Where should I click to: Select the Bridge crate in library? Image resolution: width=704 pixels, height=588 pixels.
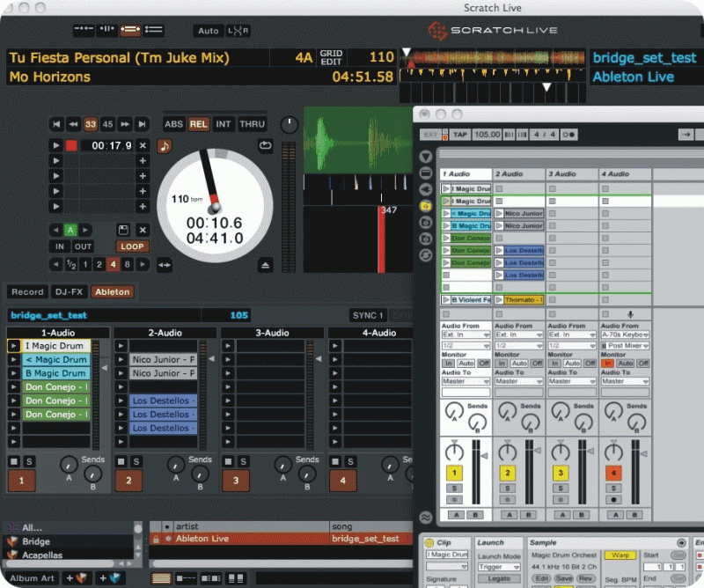click(x=36, y=541)
